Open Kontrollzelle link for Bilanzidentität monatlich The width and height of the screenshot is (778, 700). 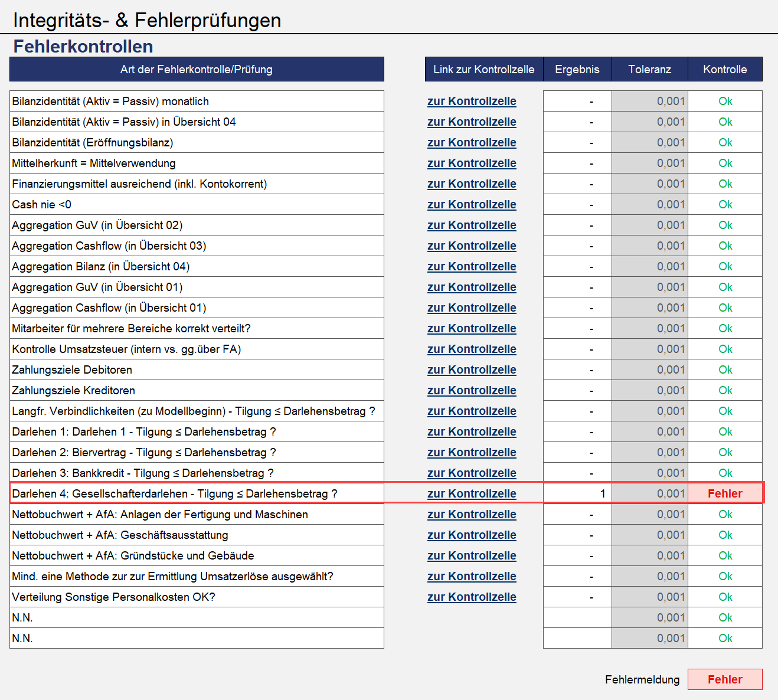472,101
